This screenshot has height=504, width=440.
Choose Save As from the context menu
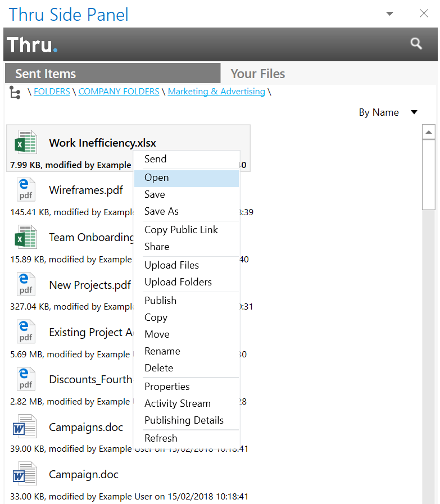click(187, 211)
